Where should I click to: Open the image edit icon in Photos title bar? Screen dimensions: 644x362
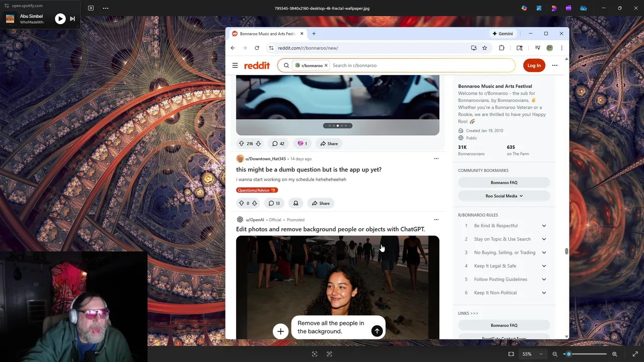point(539,8)
